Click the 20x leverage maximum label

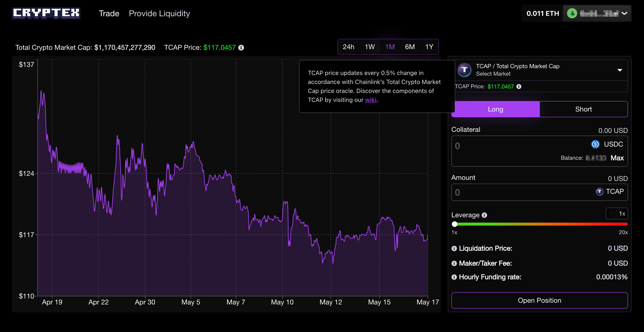tap(623, 232)
